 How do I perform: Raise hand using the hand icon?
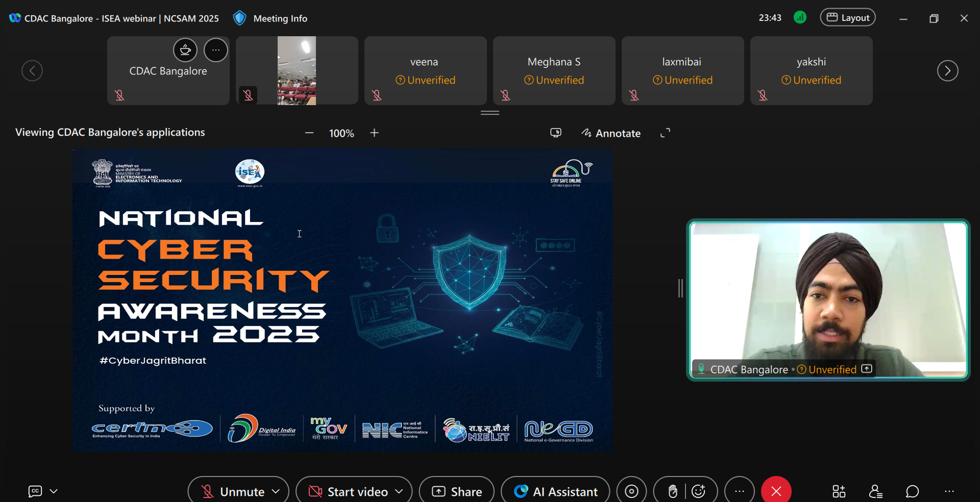click(x=673, y=491)
